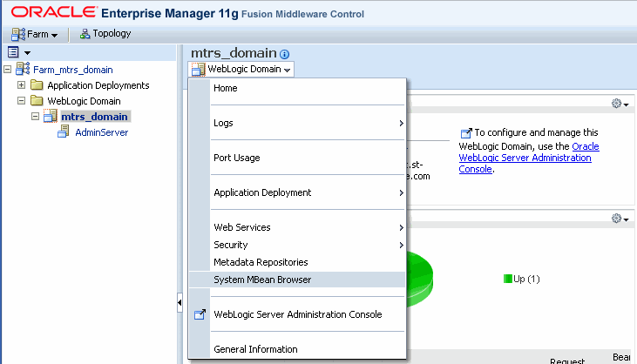Collapse the Farm_mtrs_domain tree node
This screenshot has width=637, height=364.
pos(7,70)
